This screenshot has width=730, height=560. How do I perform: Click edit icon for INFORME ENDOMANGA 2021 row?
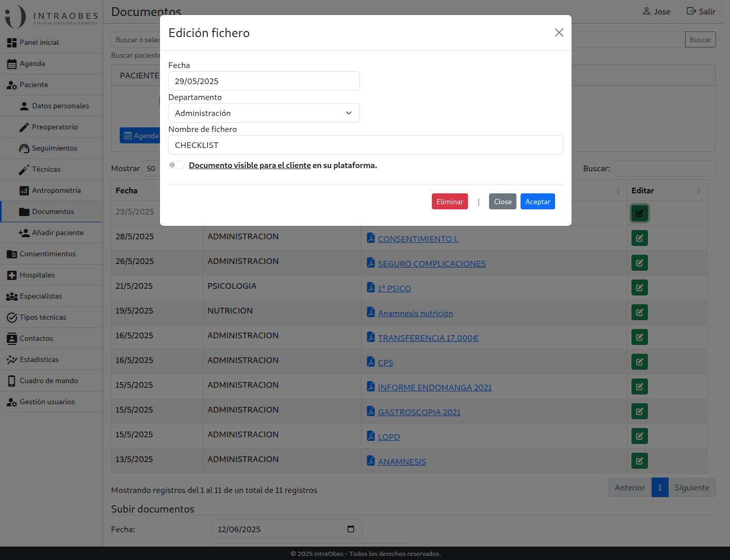(x=640, y=387)
